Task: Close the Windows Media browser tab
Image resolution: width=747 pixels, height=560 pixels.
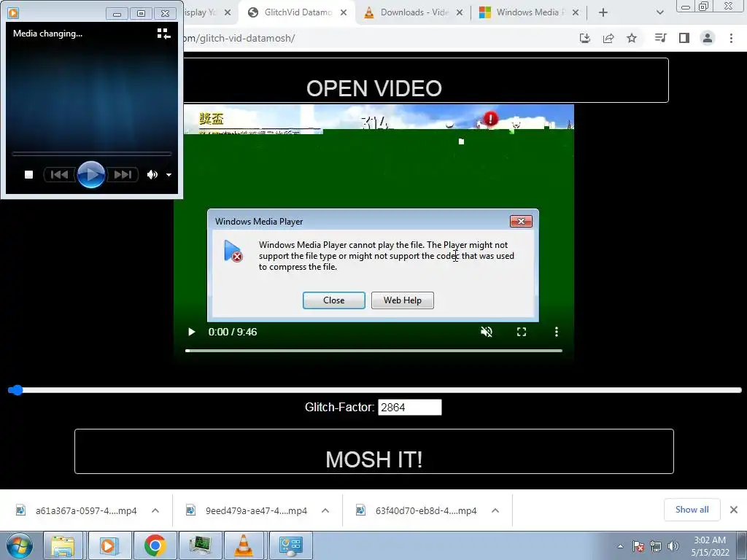Action: [x=576, y=13]
